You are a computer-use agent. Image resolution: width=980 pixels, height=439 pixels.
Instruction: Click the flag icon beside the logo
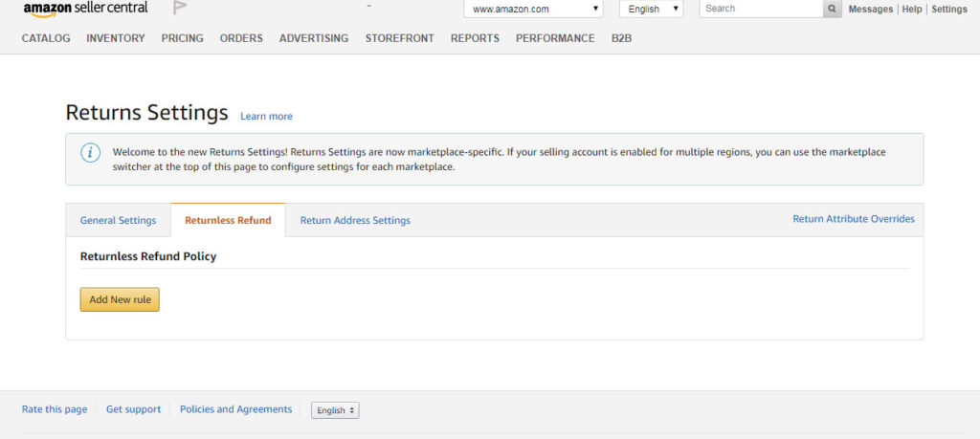(180, 9)
